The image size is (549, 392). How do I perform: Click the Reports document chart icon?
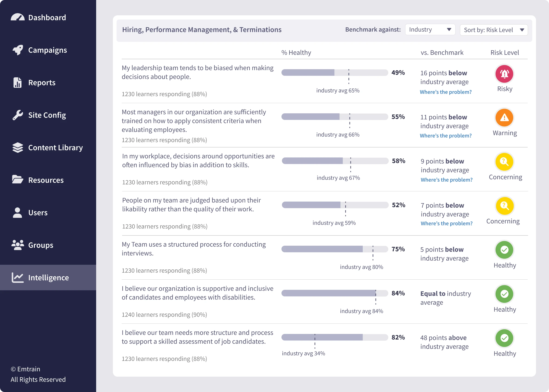[x=17, y=82]
